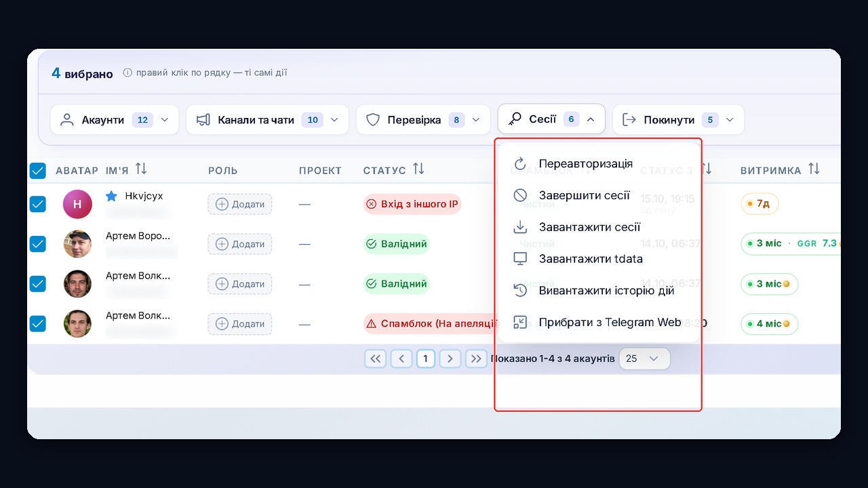Image resolution: width=868 pixels, height=488 pixels.
Task: Click the previous page arrow button
Action: click(x=401, y=359)
